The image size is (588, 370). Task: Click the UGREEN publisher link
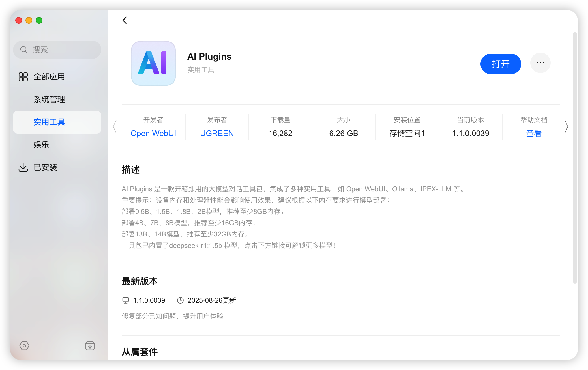tap(217, 133)
